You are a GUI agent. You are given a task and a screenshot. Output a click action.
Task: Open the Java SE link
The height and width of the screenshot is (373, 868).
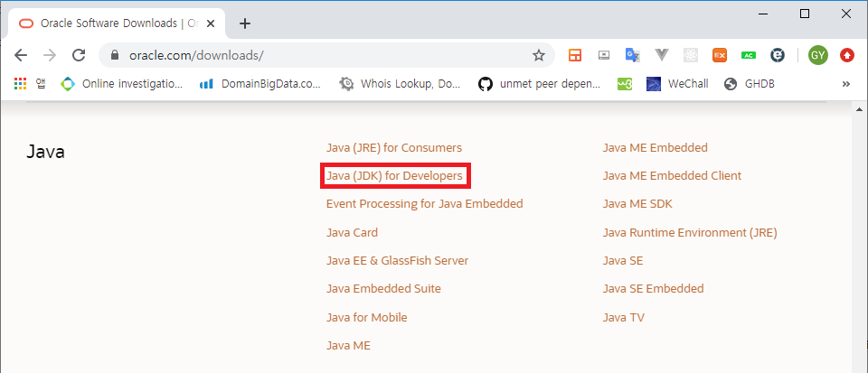tap(623, 260)
